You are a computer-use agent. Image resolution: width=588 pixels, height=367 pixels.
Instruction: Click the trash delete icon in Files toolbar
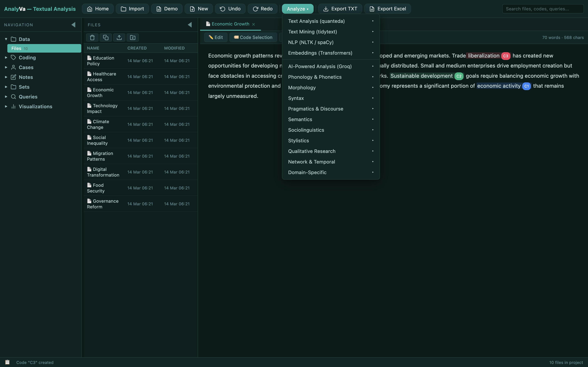tap(92, 37)
